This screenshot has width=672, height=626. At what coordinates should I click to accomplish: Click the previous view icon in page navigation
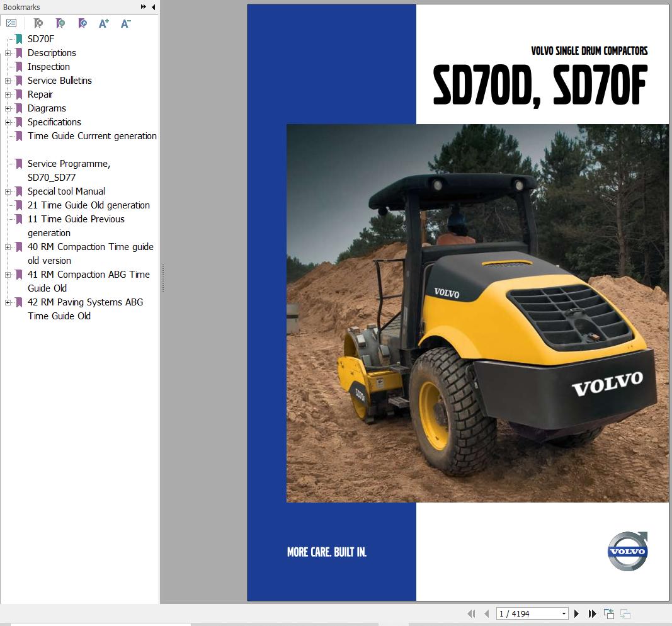[608, 613]
